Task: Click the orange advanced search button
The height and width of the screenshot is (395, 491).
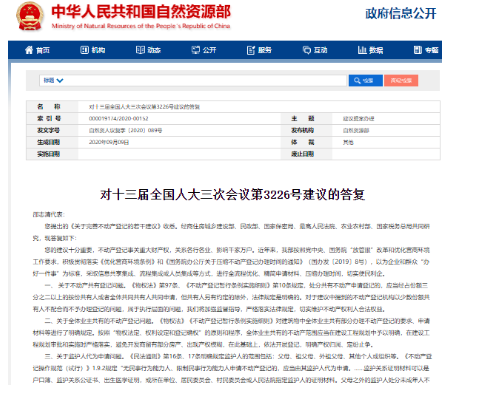Action: point(401,80)
